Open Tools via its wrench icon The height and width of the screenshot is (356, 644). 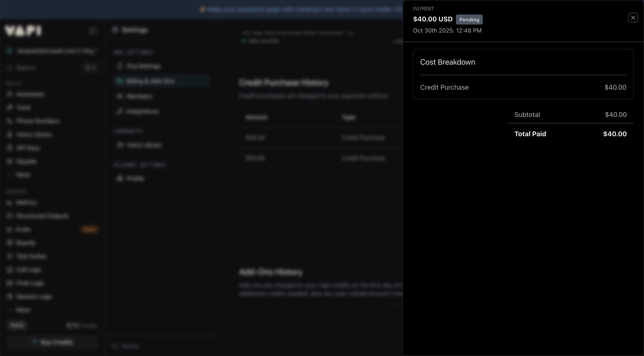9,108
